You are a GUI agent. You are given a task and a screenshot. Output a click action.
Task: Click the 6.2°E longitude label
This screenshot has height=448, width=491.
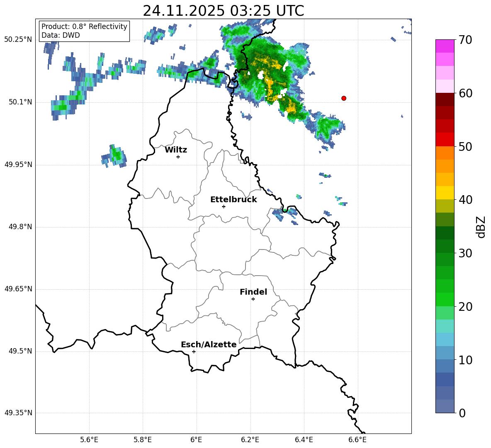point(250,440)
